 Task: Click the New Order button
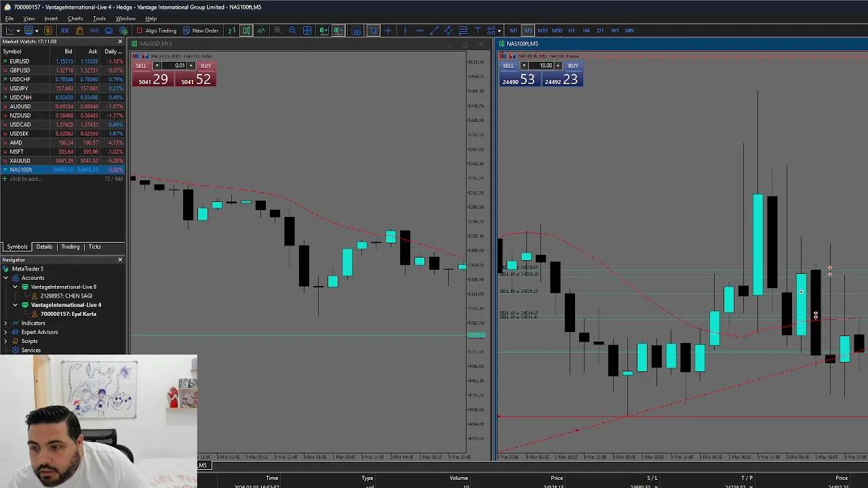[201, 30]
